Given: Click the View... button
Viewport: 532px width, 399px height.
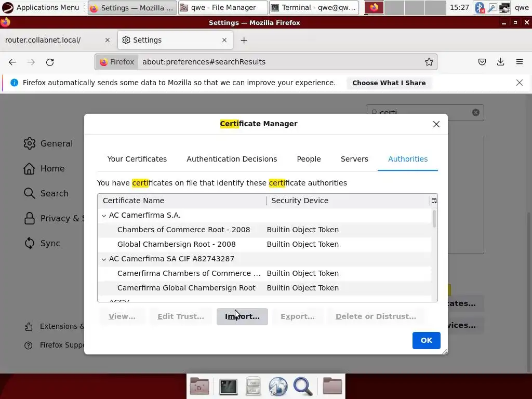Looking at the screenshot, I should [x=122, y=316].
